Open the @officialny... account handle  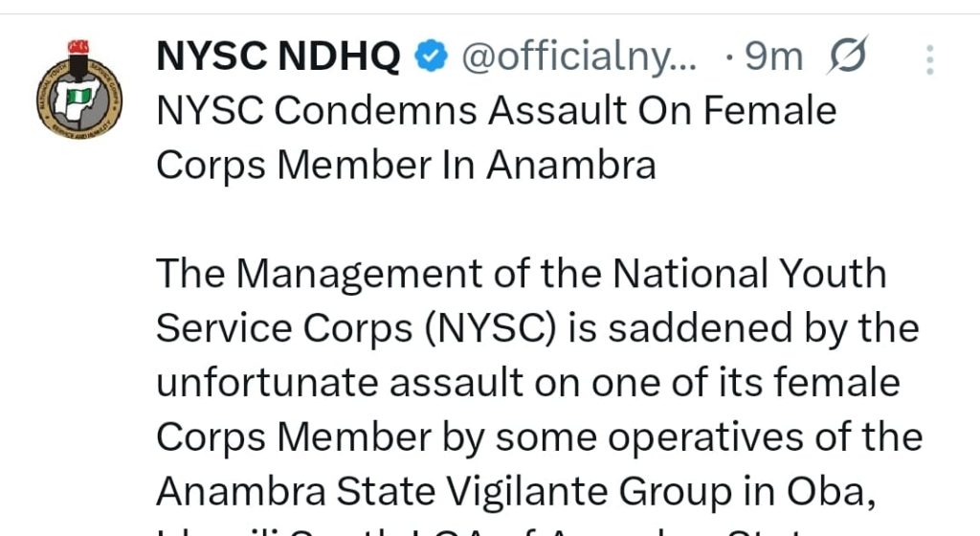point(579,56)
